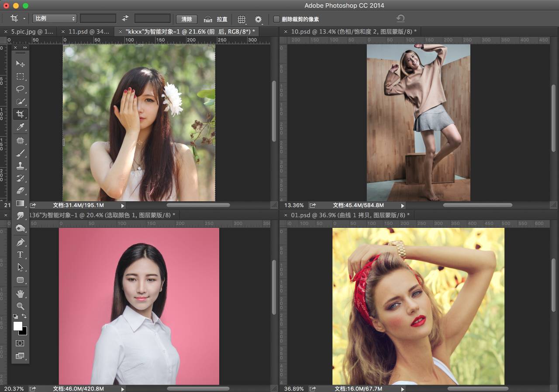The width and height of the screenshot is (559, 392).
Task: Close the 10.psd document tab
Action: 286,31
